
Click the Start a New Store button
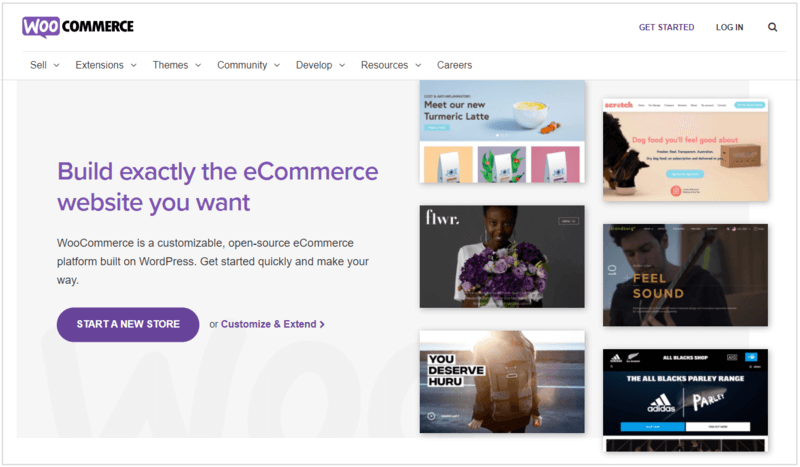tap(128, 324)
